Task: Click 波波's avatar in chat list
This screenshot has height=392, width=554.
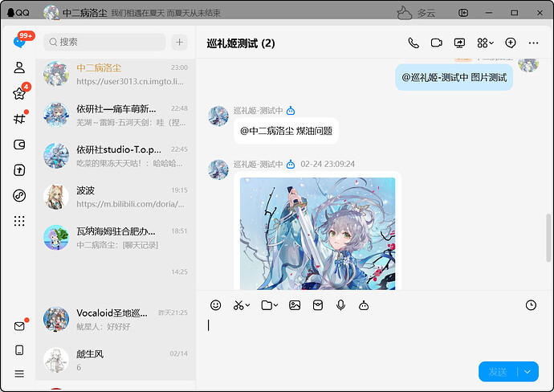Action: [56, 197]
